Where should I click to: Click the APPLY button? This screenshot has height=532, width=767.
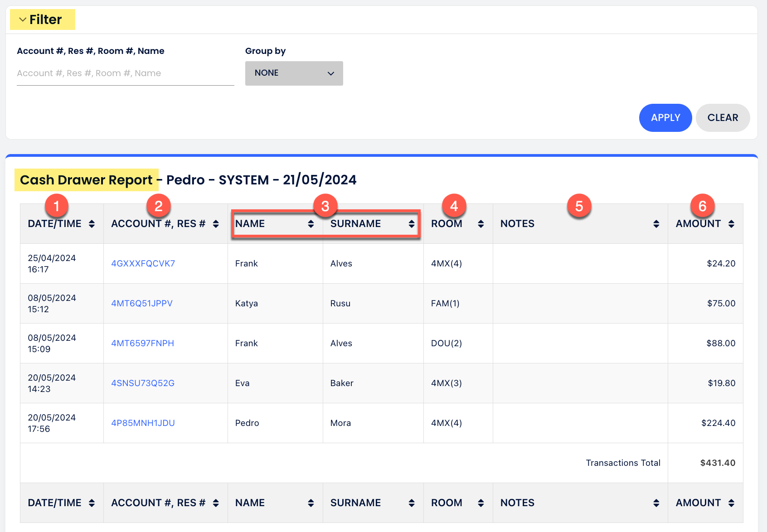coord(665,117)
